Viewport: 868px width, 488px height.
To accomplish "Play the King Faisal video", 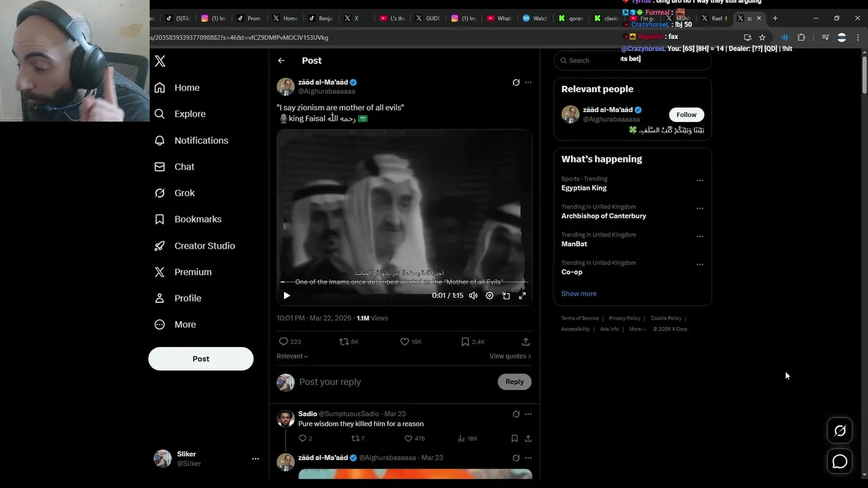I will pyautogui.click(x=287, y=296).
